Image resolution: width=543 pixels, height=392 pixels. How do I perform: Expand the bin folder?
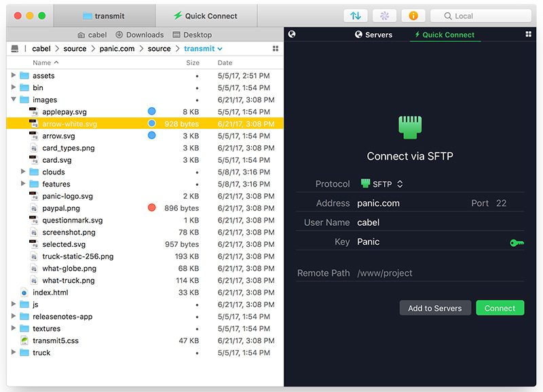[14, 87]
